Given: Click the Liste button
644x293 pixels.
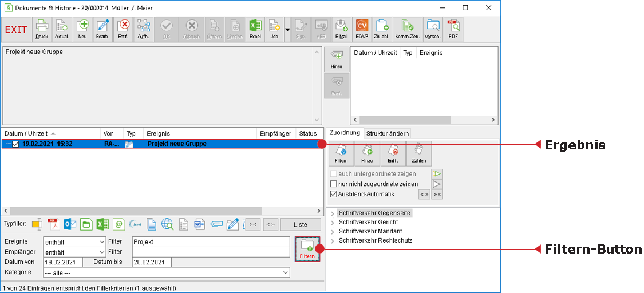Looking at the screenshot, I should (x=300, y=225).
